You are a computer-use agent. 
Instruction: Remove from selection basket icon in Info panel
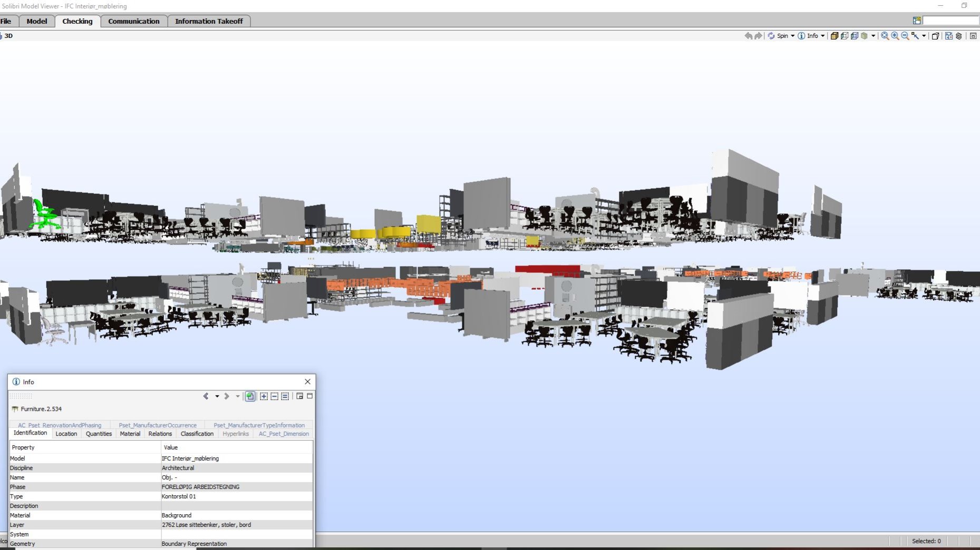[x=275, y=396]
